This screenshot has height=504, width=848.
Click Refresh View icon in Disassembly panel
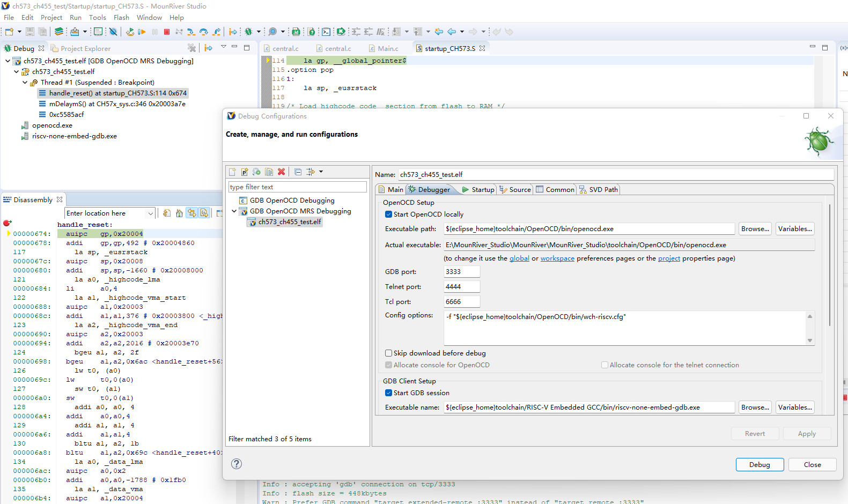[x=167, y=213]
